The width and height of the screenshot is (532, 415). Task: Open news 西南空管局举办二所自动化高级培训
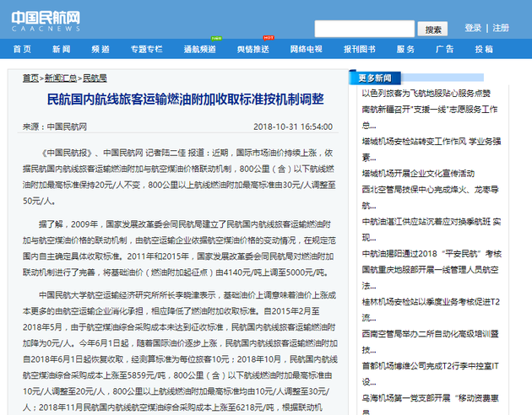[x=430, y=342]
